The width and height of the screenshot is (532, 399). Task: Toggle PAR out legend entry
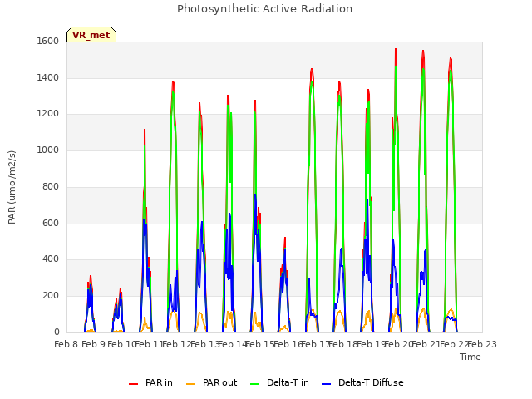tap(211, 382)
